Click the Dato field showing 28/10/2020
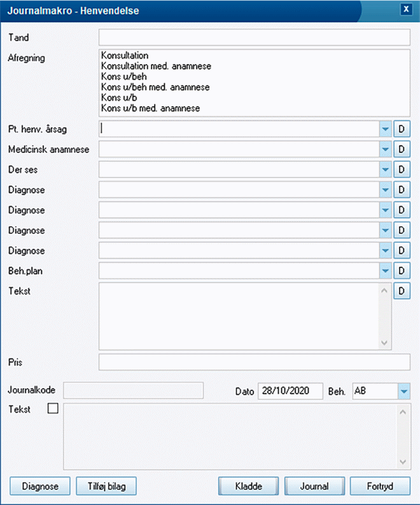Image resolution: width=420 pixels, height=505 pixels. (290, 391)
